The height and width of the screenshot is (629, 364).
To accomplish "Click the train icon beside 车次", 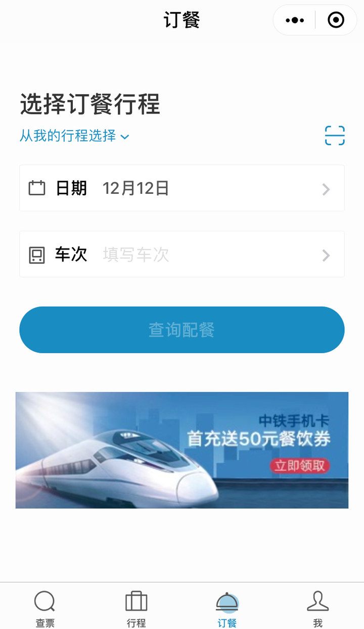I will pyautogui.click(x=36, y=255).
